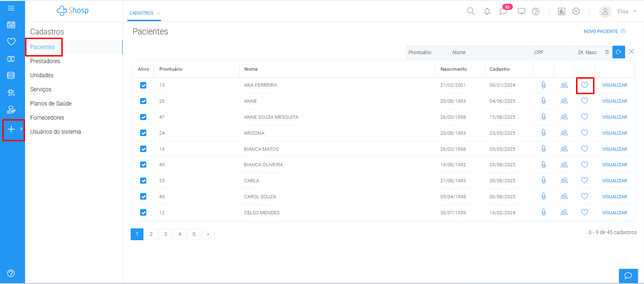Click the notification bell icon
The height and width of the screenshot is (284, 644).
coord(487,11)
